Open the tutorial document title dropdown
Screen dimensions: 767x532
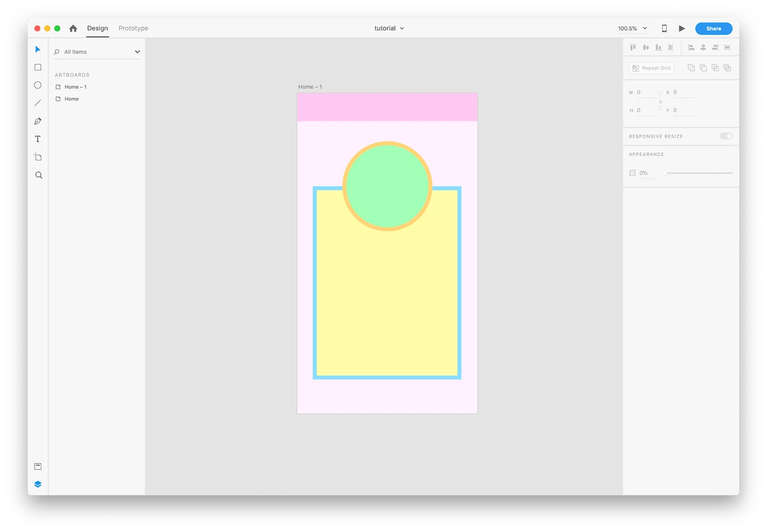click(x=389, y=28)
